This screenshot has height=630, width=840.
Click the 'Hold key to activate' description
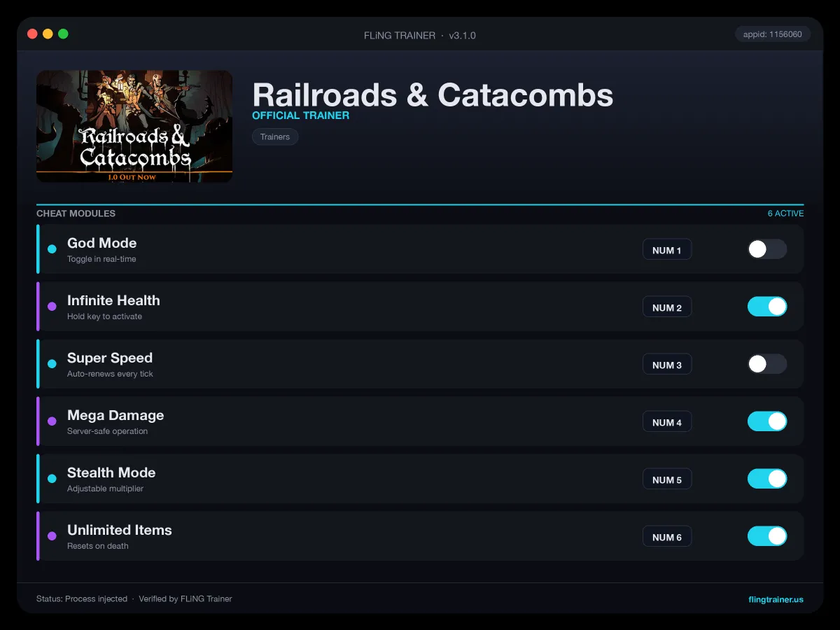104,316
